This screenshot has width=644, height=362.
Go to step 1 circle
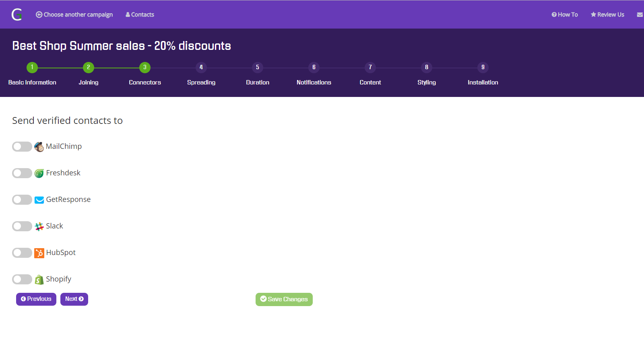tap(32, 68)
